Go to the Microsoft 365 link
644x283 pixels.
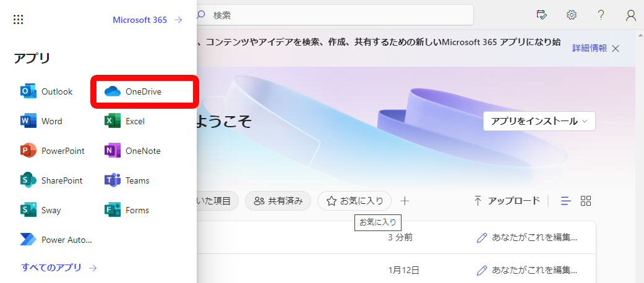point(147,20)
